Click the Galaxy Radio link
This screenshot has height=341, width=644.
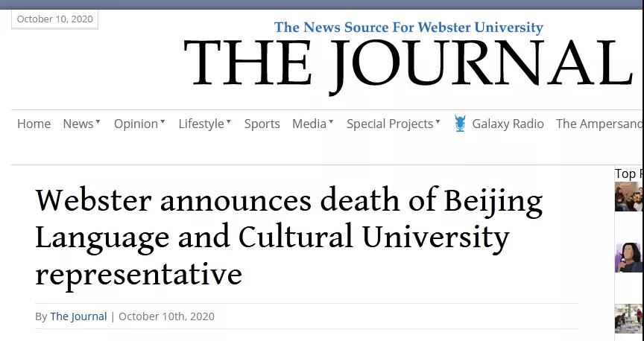(x=508, y=124)
